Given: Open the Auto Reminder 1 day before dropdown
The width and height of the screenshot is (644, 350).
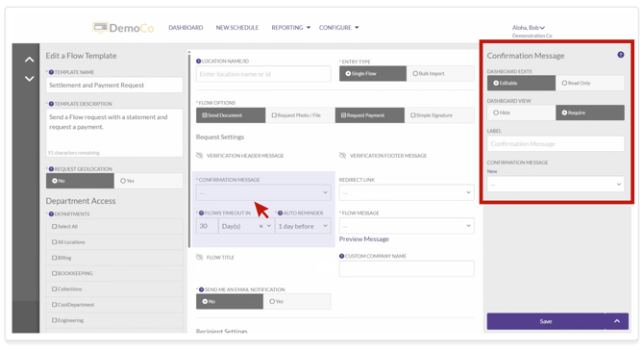Looking at the screenshot, I should click(x=303, y=226).
